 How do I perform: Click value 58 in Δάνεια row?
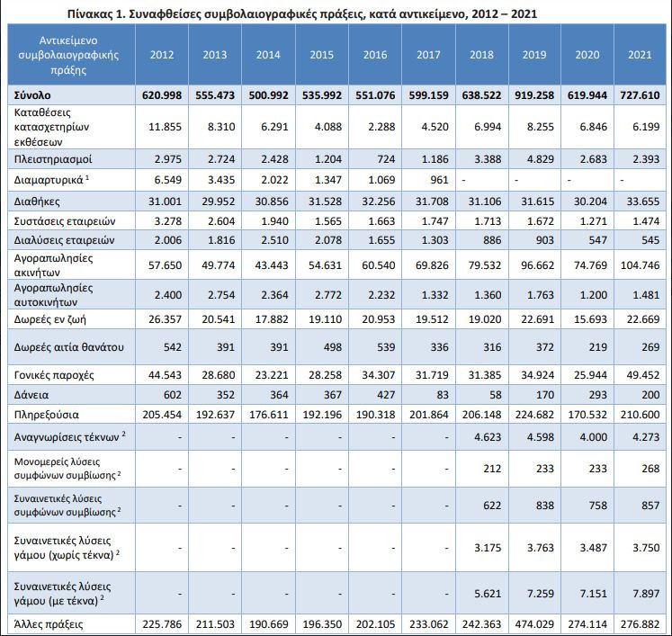[x=496, y=395]
